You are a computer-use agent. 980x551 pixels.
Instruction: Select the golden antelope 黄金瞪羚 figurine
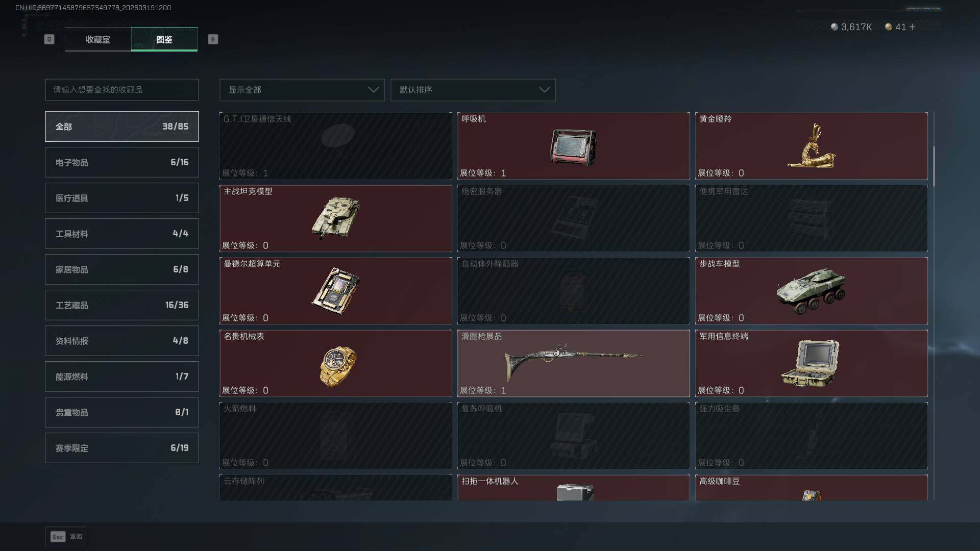(812, 146)
